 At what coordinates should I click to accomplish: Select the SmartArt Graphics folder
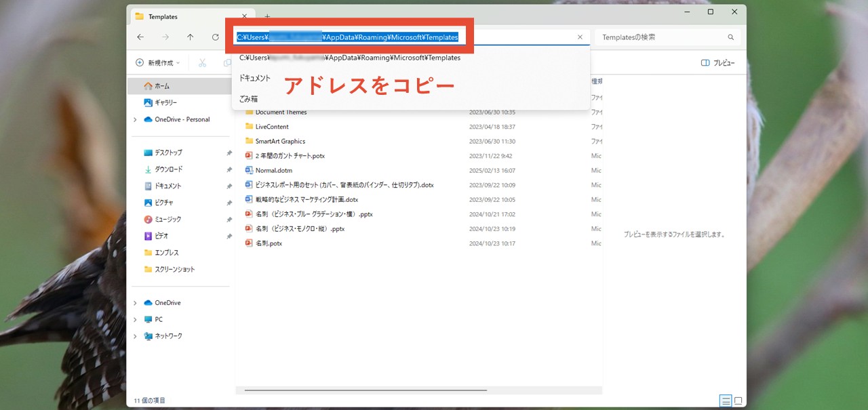pyautogui.click(x=280, y=141)
